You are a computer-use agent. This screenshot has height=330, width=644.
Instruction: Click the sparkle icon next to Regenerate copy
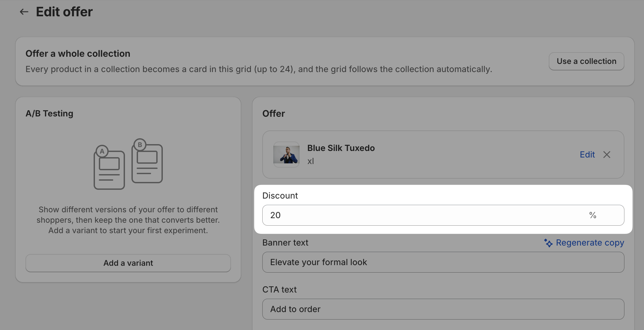click(x=548, y=243)
